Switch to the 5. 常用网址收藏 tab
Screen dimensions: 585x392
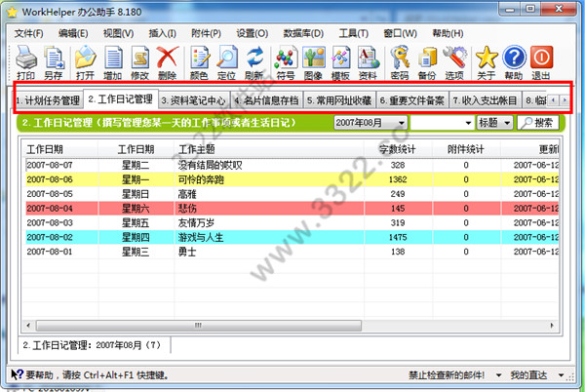339,100
